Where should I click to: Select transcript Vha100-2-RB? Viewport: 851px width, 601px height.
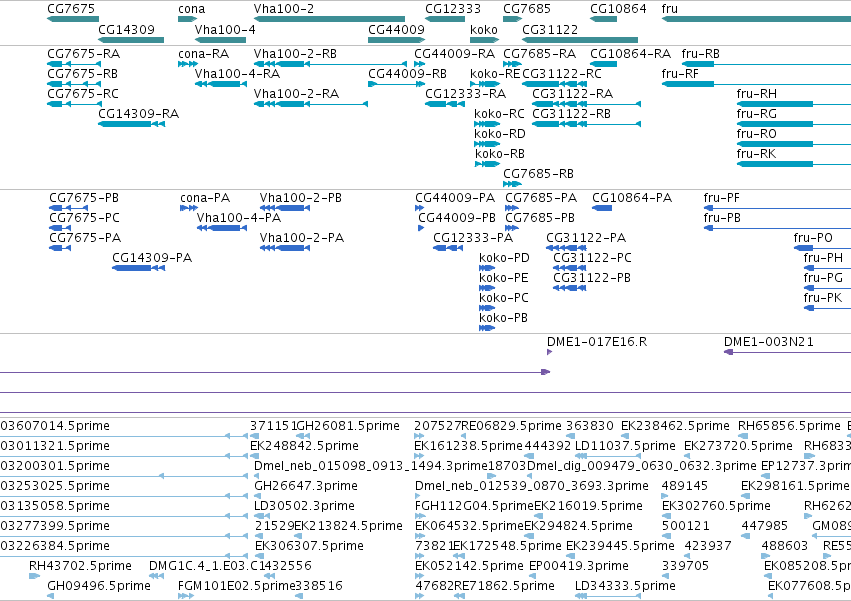pos(295,54)
